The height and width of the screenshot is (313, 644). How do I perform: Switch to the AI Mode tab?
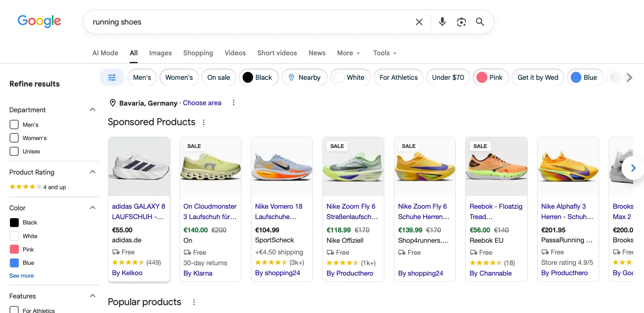[105, 53]
